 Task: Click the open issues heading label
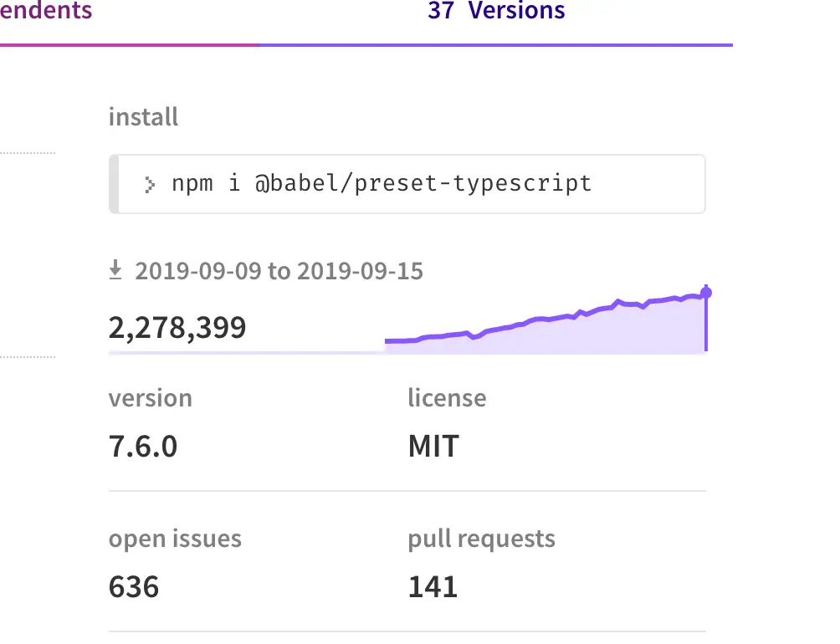175,538
